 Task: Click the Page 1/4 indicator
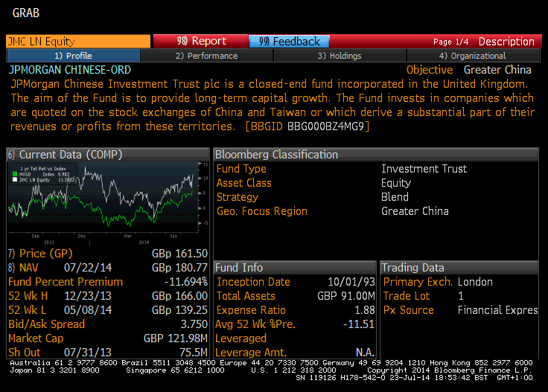coord(451,42)
